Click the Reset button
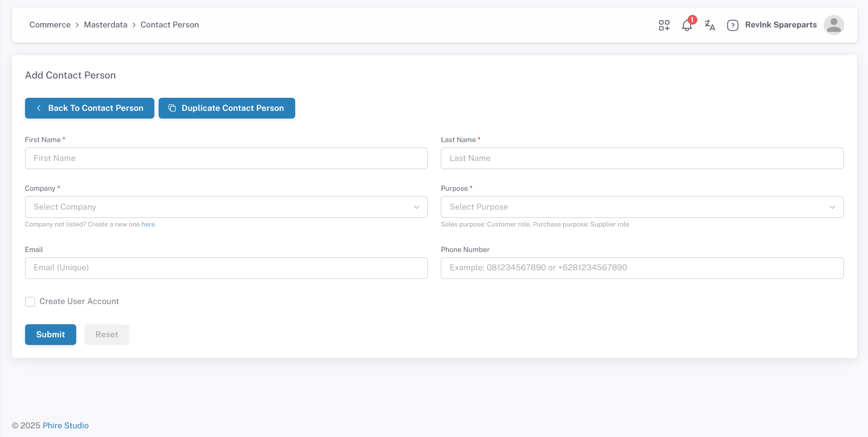868x437 pixels. (x=107, y=335)
